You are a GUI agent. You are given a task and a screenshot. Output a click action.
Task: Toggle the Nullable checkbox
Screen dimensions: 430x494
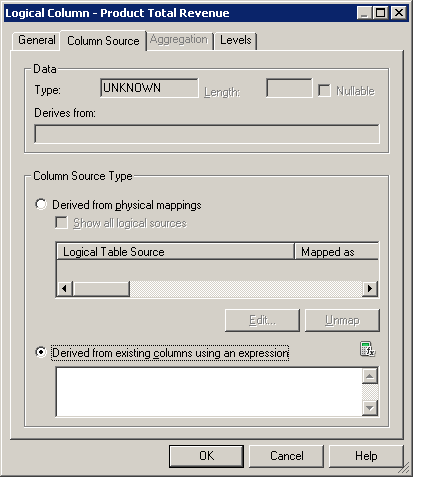(x=324, y=90)
